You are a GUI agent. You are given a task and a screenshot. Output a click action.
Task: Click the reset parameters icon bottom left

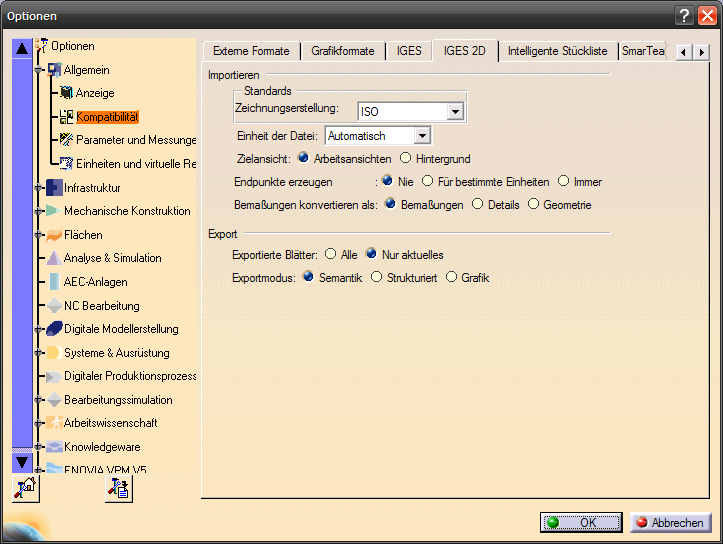26,488
